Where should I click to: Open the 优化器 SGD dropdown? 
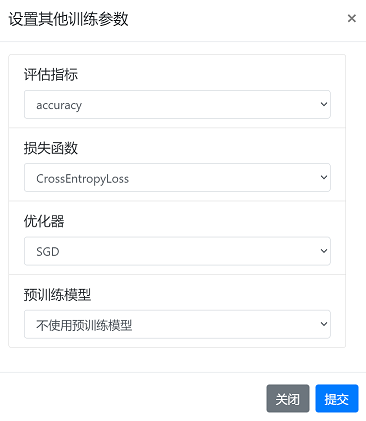(x=177, y=251)
